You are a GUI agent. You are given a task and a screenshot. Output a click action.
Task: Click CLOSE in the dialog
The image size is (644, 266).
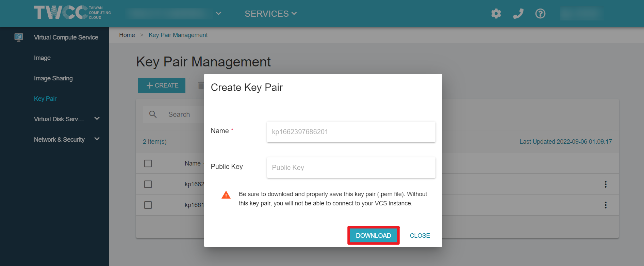tap(420, 235)
